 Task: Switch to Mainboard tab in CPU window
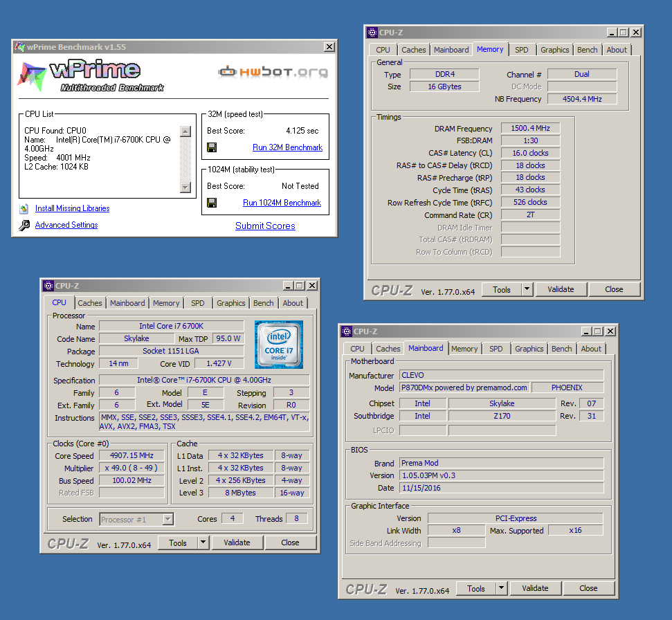(x=127, y=303)
